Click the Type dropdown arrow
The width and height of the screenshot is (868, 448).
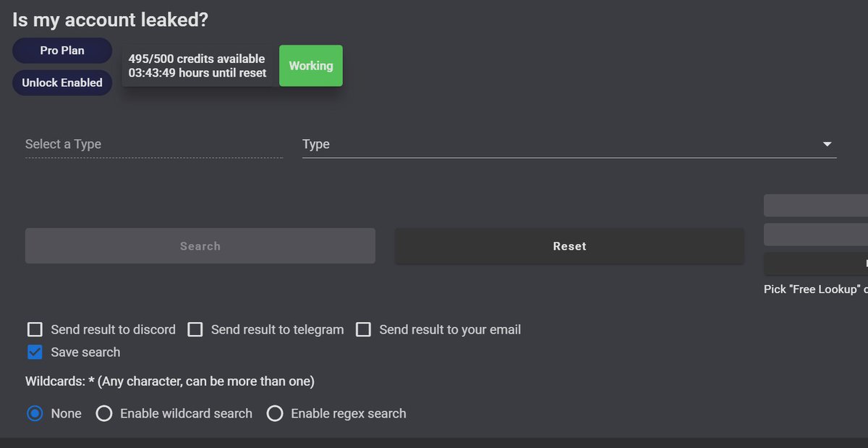coord(826,144)
